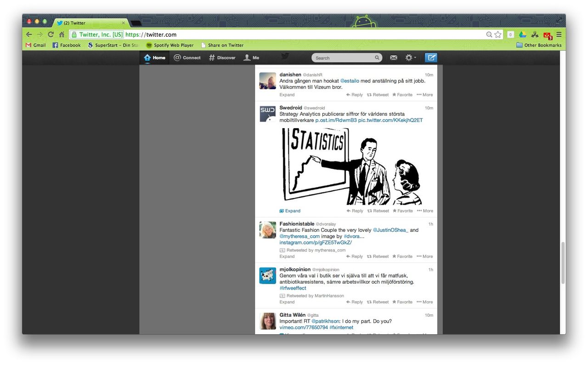Favorite the danishen tweet
The height and width of the screenshot is (365, 588).
tap(402, 95)
